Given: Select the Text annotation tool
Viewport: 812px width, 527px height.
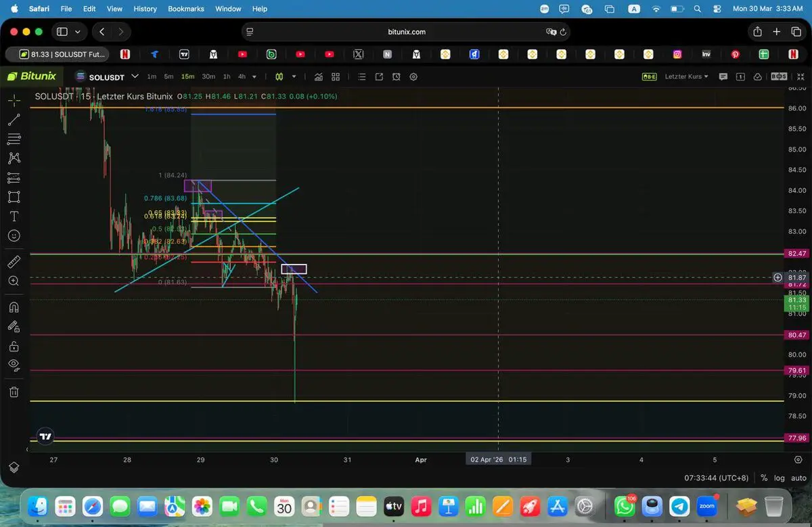Looking at the screenshot, I should (14, 216).
